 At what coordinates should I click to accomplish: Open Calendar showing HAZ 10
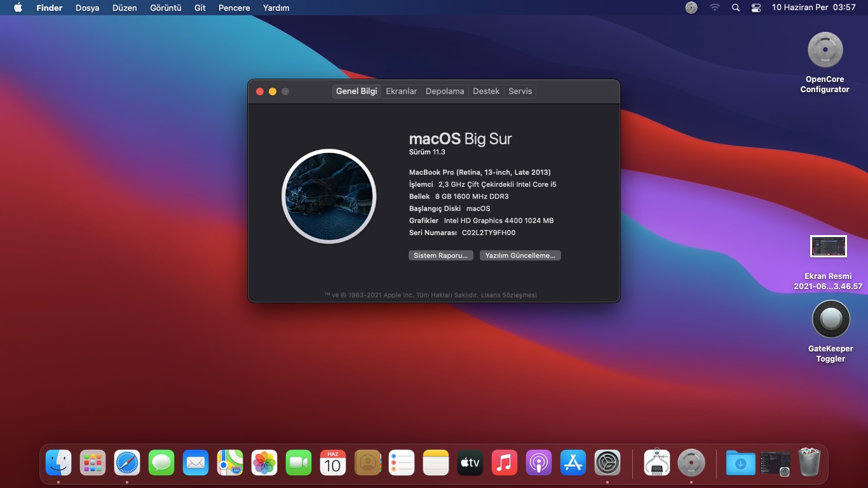coord(333,463)
